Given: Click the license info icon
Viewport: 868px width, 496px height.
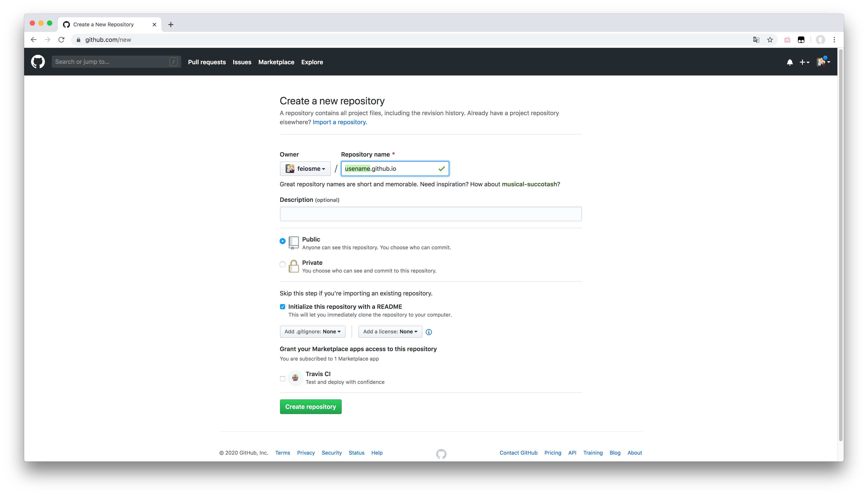Looking at the screenshot, I should pos(429,332).
